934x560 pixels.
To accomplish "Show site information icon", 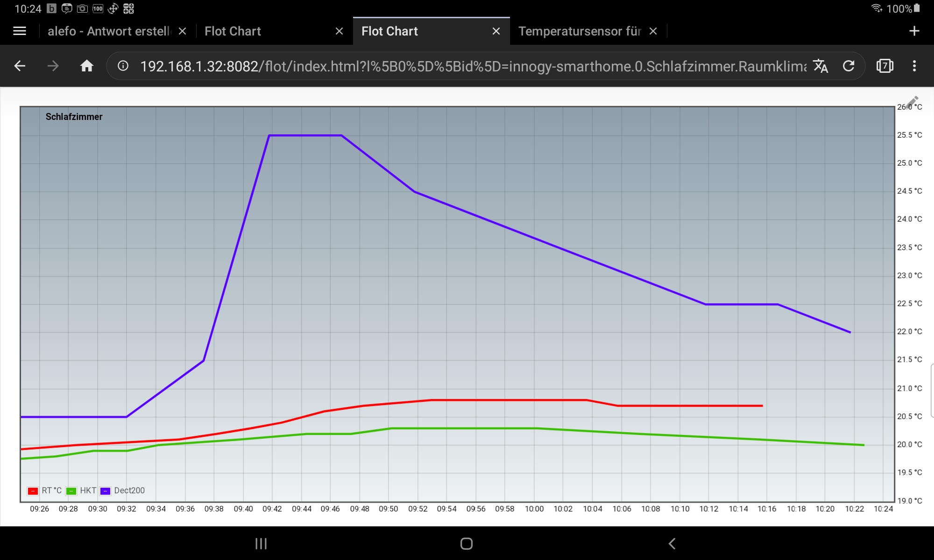I will [123, 66].
